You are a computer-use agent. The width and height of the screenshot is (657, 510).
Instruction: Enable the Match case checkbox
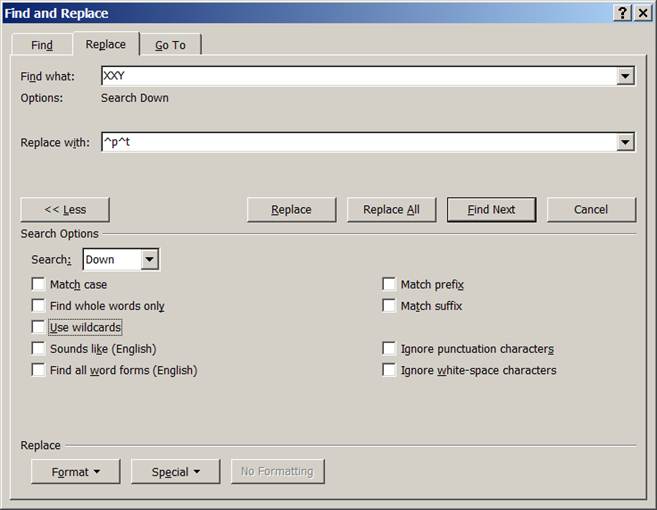click(38, 285)
